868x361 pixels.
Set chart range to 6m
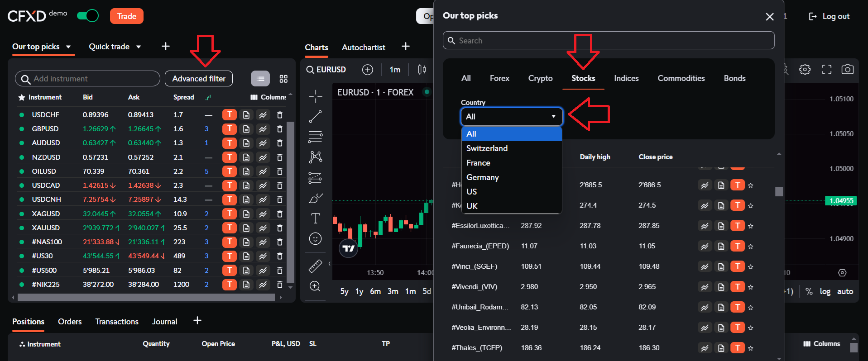375,291
